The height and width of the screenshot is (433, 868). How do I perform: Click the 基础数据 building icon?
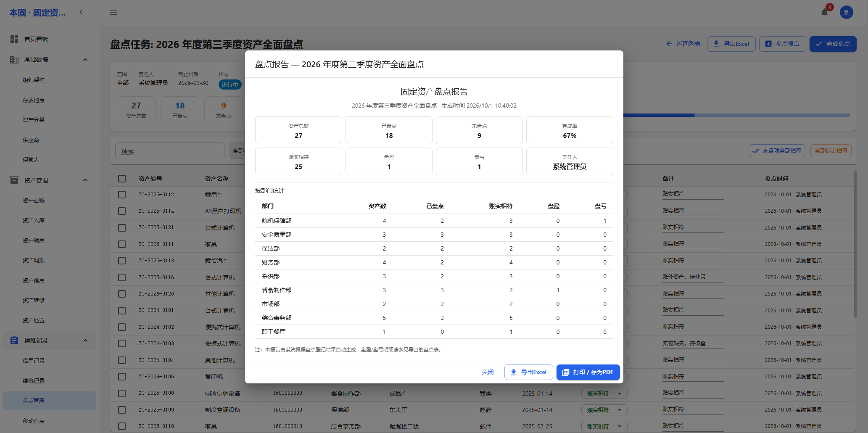click(x=14, y=60)
